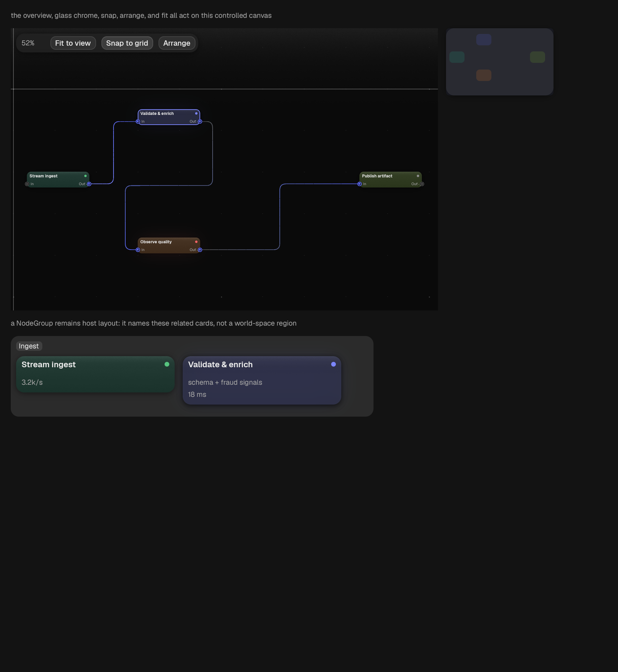Viewport: 618px width, 672px height.
Task: Click the 52% zoom level indicator
Action: coord(28,43)
